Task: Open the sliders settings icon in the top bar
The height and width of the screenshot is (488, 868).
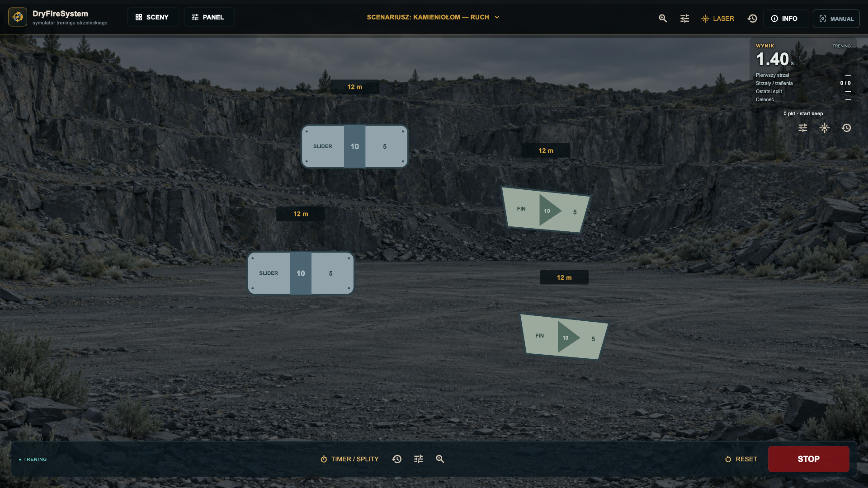Action: tap(685, 19)
